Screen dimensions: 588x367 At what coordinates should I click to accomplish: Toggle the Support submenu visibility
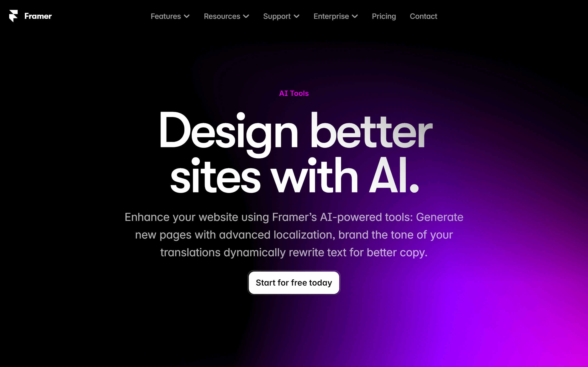281,16
